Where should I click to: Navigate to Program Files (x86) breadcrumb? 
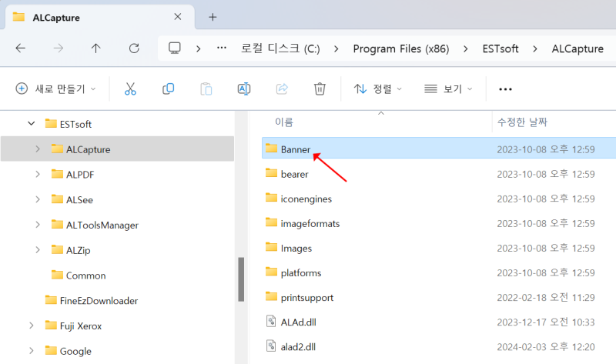pyautogui.click(x=401, y=48)
